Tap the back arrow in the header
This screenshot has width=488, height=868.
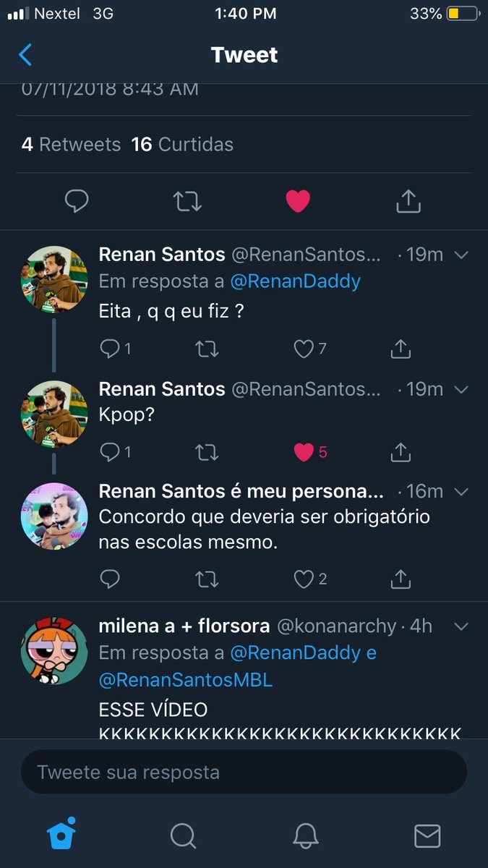pyautogui.click(x=25, y=55)
